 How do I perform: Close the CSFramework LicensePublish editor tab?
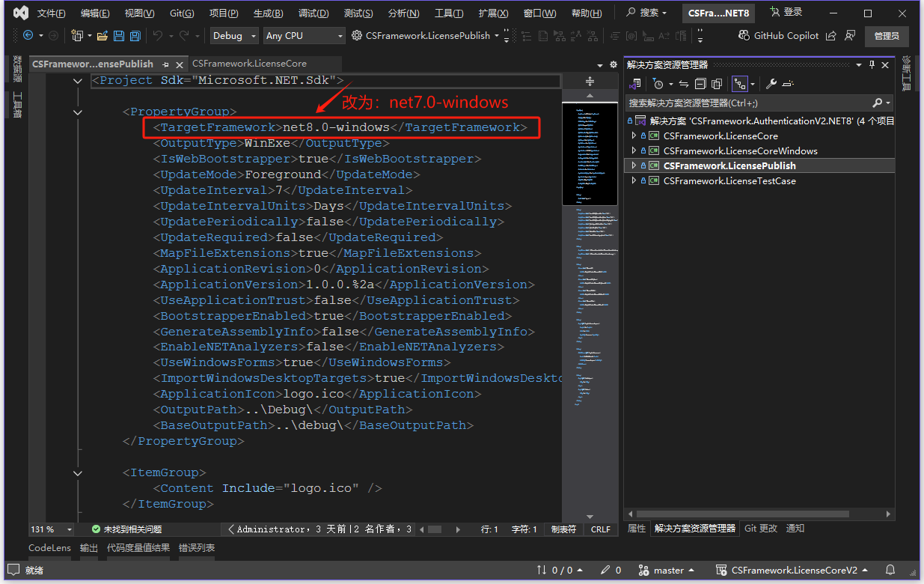pyautogui.click(x=179, y=64)
